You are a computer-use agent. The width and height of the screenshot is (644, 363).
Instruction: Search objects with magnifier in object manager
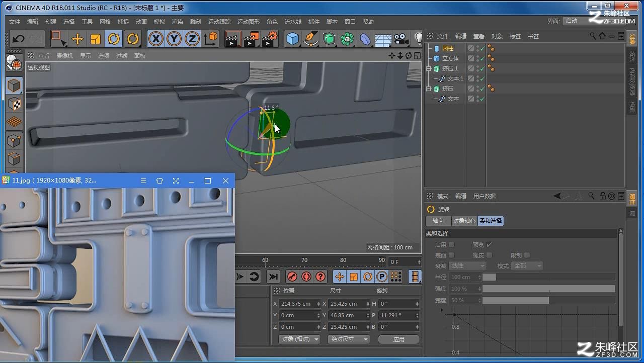[x=593, y=36]
